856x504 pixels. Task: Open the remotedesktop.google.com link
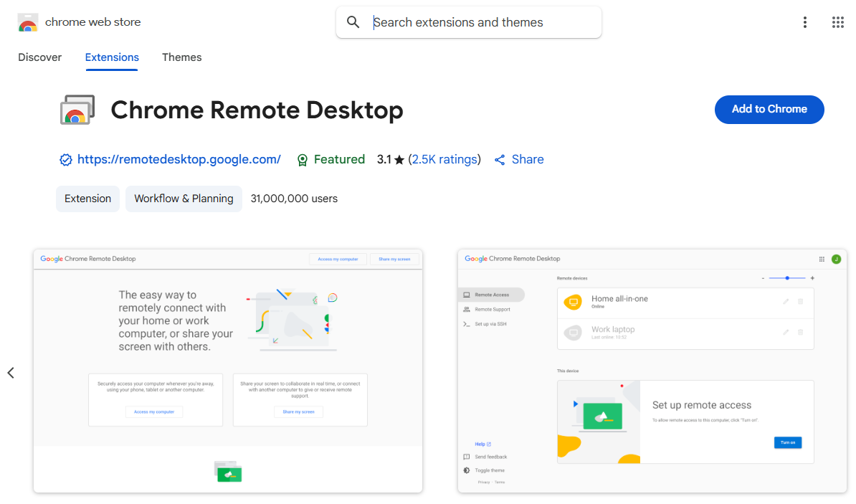tap(179, 159)
